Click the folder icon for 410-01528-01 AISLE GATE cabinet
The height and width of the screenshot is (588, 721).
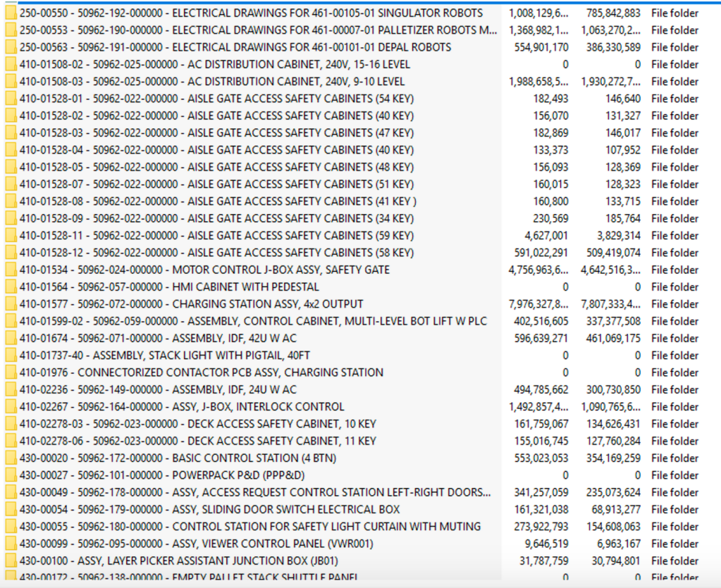point(13,99)
